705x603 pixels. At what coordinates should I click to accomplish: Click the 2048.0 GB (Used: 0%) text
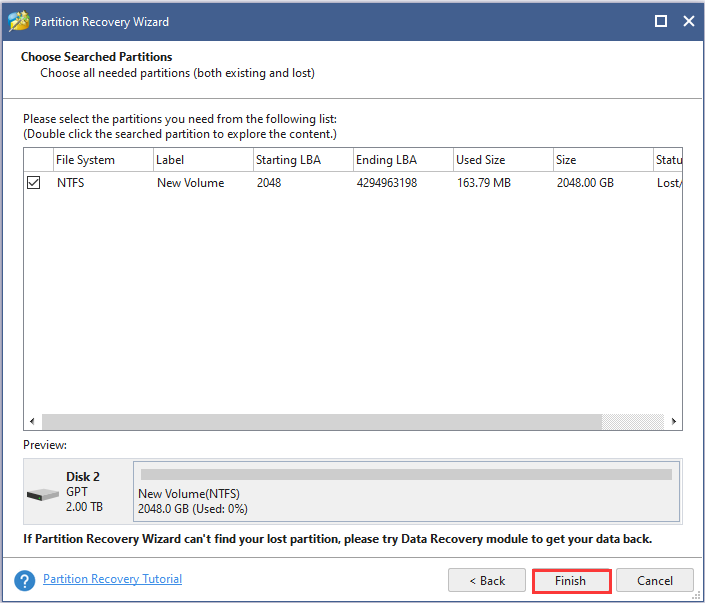point(193,509)
